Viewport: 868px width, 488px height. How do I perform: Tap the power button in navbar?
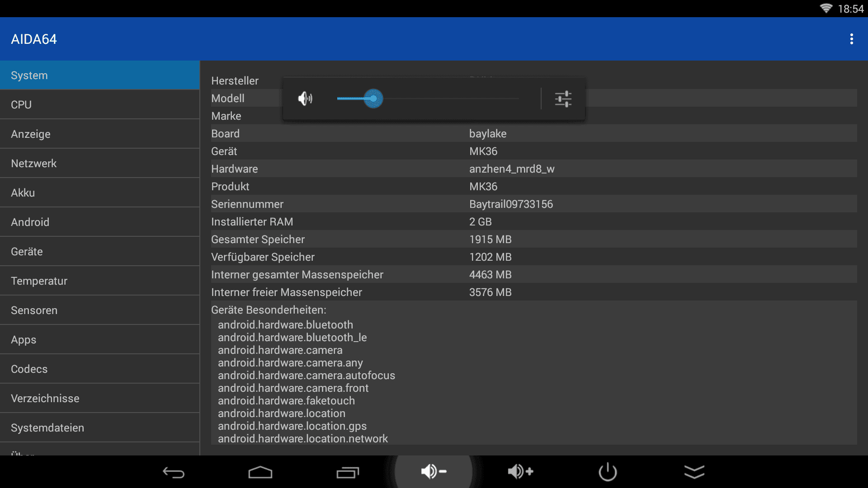(x=608, y=472)
